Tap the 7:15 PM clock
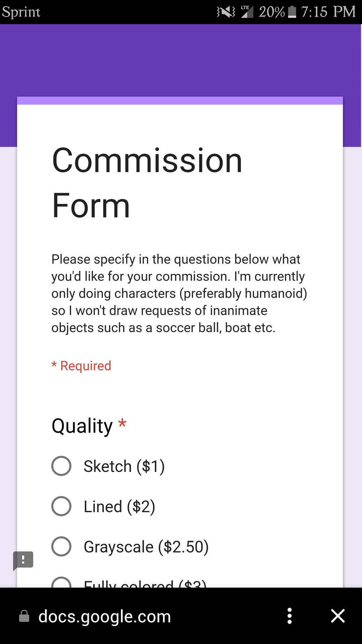This screenshot has height=644, width=362. [328, 12]
